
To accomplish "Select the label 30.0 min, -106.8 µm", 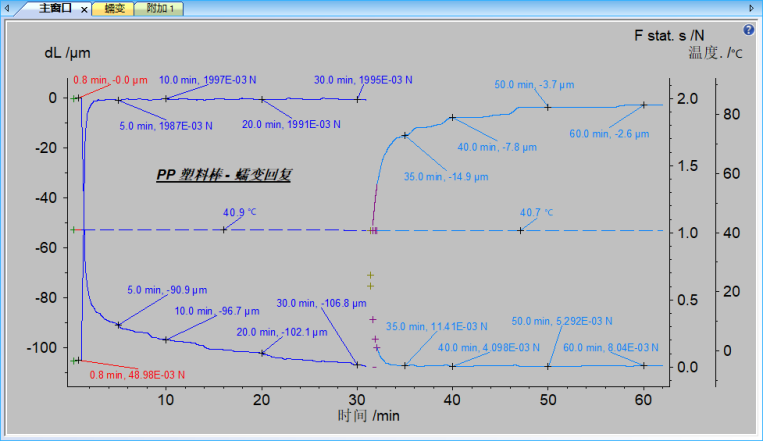I will point(321,304).
